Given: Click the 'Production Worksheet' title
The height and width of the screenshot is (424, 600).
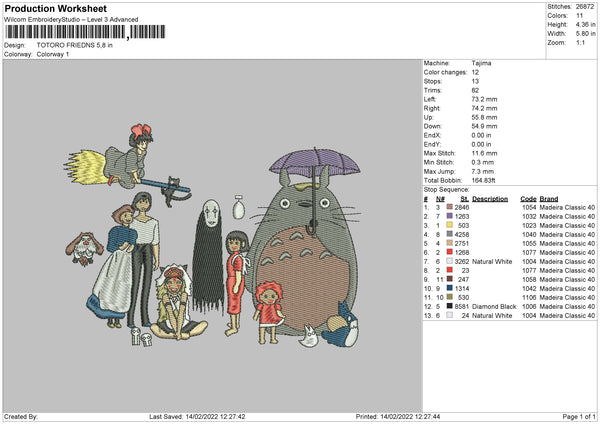Looking at the screenshot, I should point(56,8).
